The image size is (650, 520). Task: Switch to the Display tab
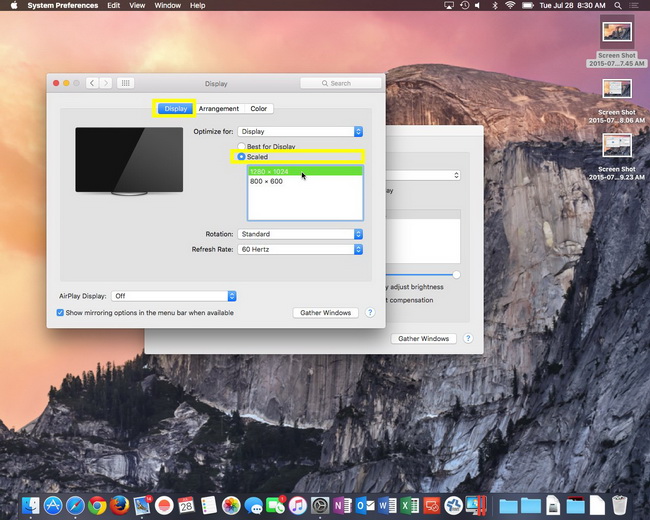[x=175, y=109]
